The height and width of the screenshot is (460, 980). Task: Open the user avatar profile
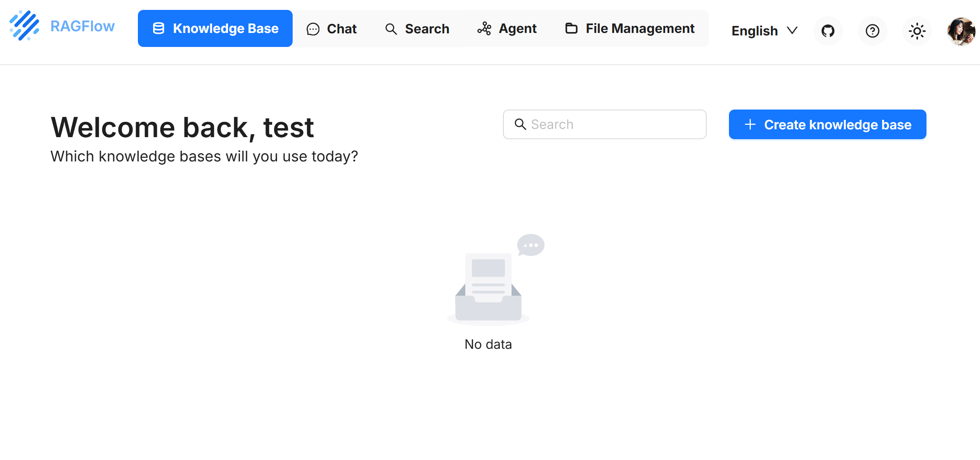pos(961,31)
